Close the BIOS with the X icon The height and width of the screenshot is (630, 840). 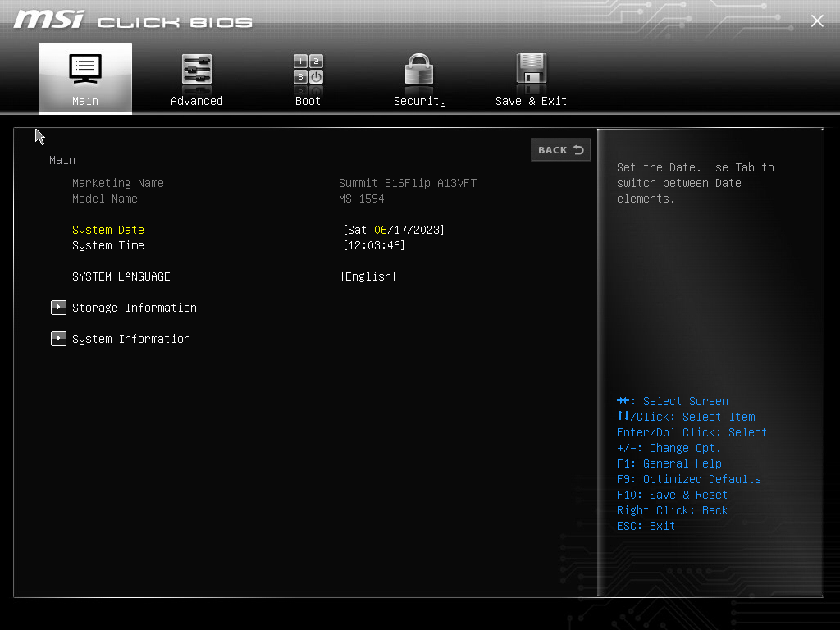pos(817,21)
